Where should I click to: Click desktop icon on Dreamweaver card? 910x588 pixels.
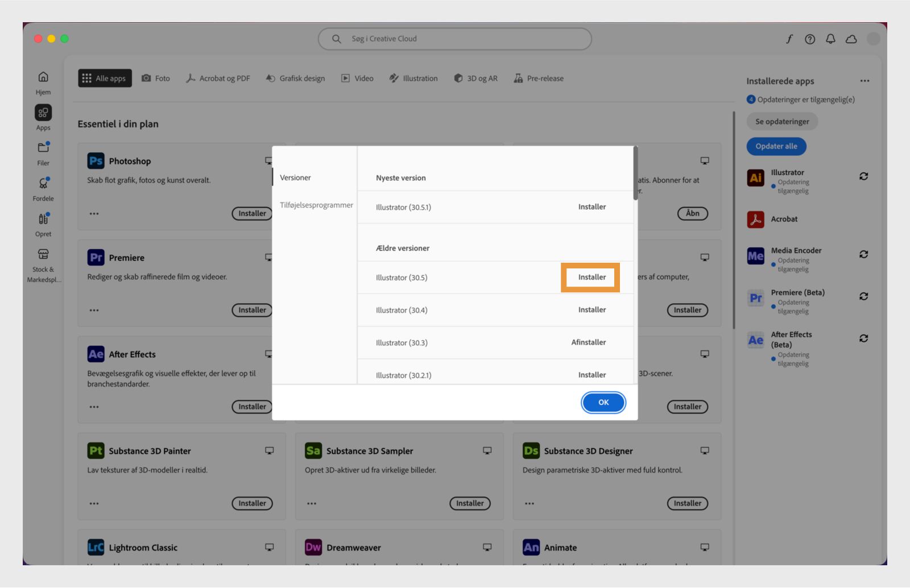tap(487, 547)
